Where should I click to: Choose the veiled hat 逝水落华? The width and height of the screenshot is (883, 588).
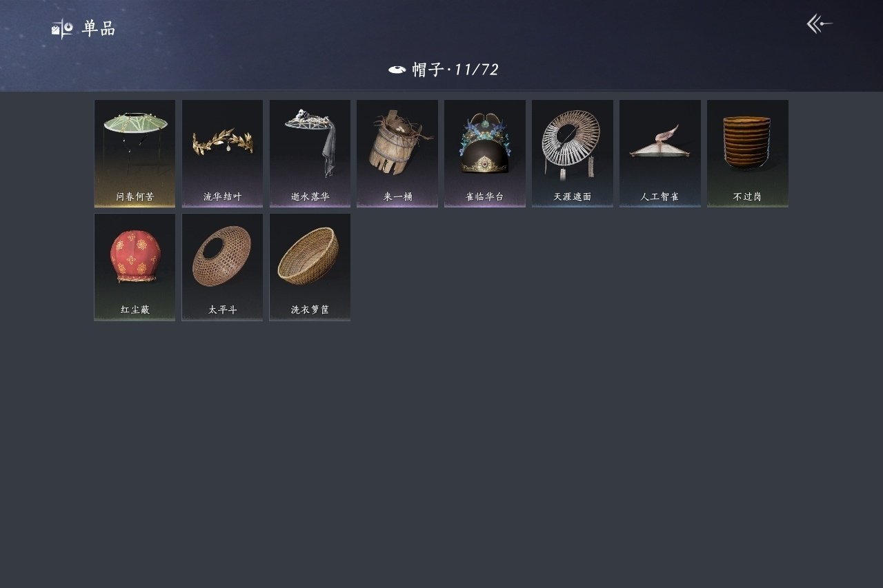(310, 154)
